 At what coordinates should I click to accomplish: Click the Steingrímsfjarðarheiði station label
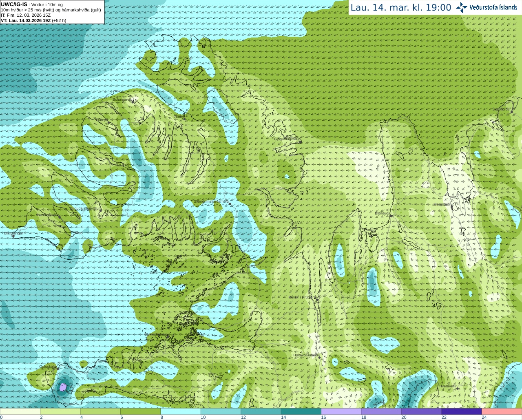pos(211,201)
